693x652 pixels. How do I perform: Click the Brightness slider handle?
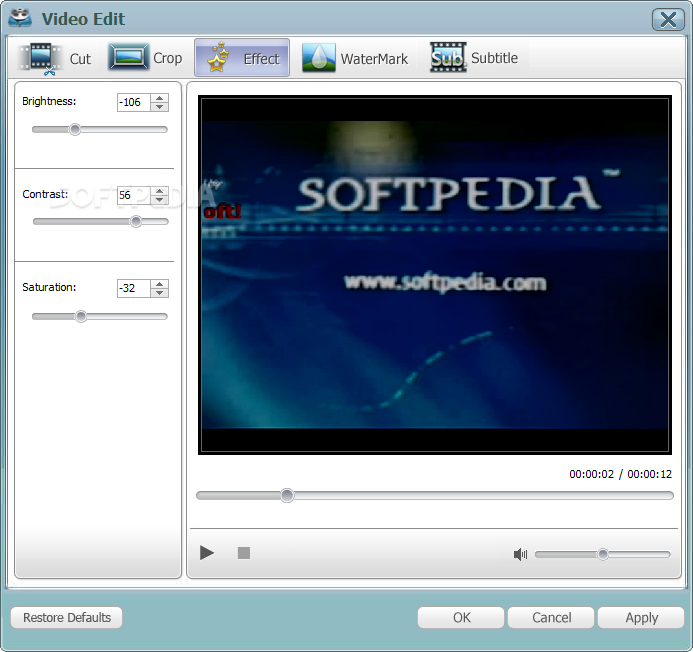click(x=75, y=130)
